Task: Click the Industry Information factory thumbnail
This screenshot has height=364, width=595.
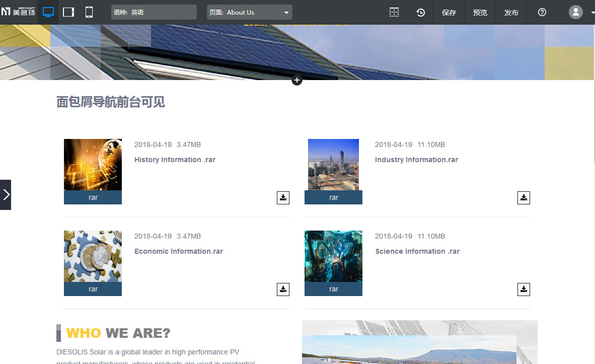Action: coord(333,165)
